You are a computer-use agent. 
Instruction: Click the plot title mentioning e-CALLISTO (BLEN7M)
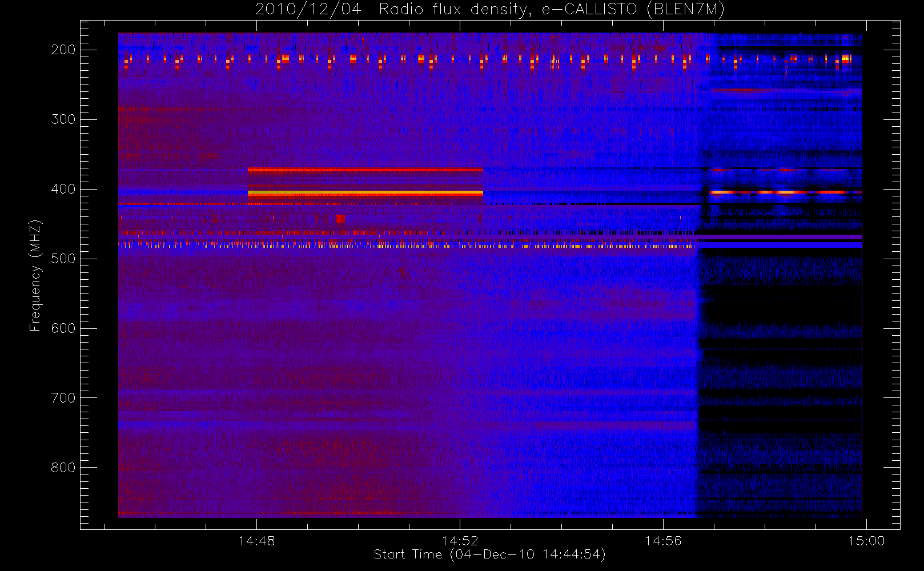click(x=489, y=9)
